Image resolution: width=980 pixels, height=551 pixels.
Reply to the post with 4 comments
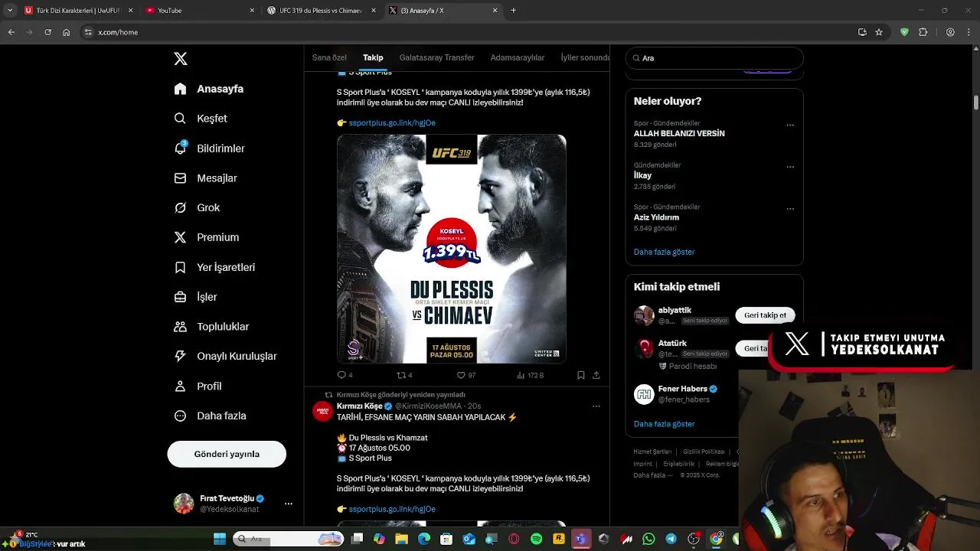click(x=345, y=375)
